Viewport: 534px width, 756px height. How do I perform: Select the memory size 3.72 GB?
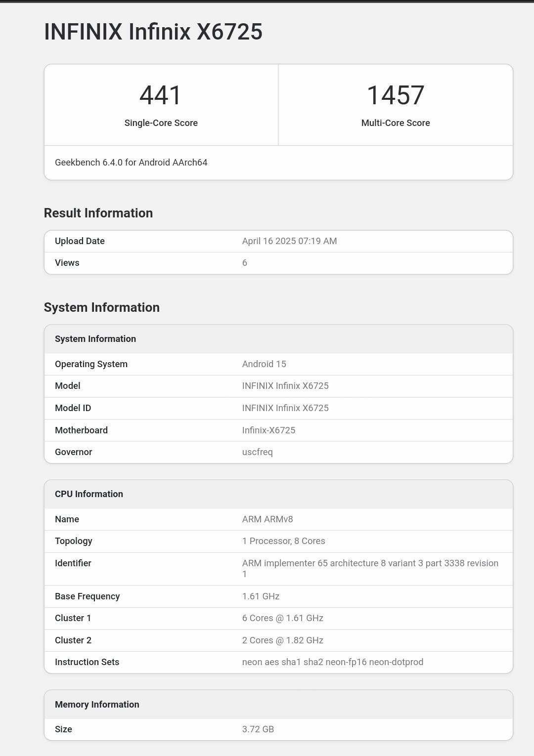tap(258, 729)
